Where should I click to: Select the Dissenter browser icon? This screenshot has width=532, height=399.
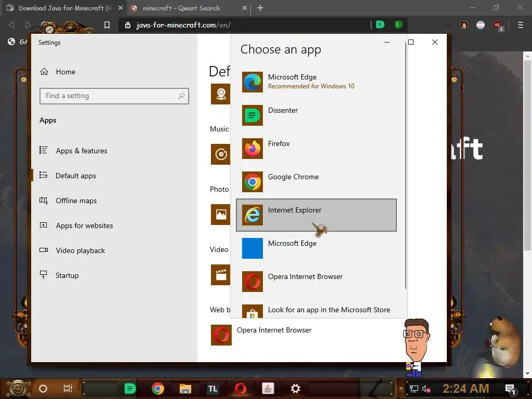[252, 115]
